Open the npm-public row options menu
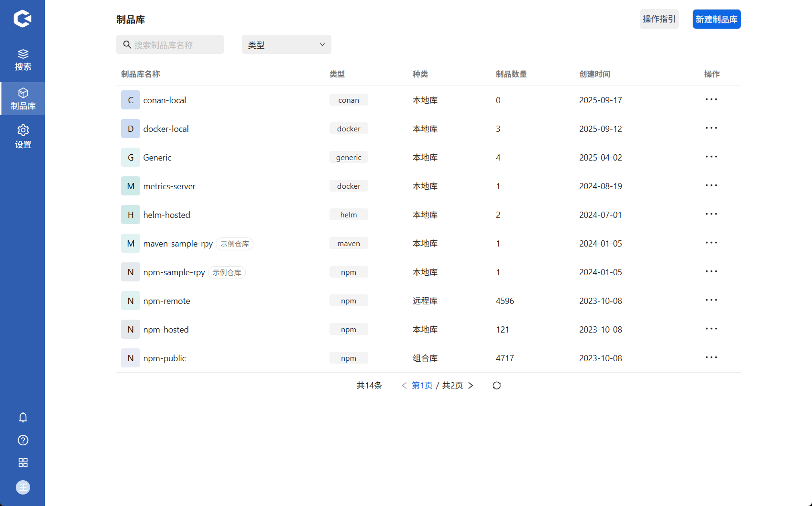 711,357
